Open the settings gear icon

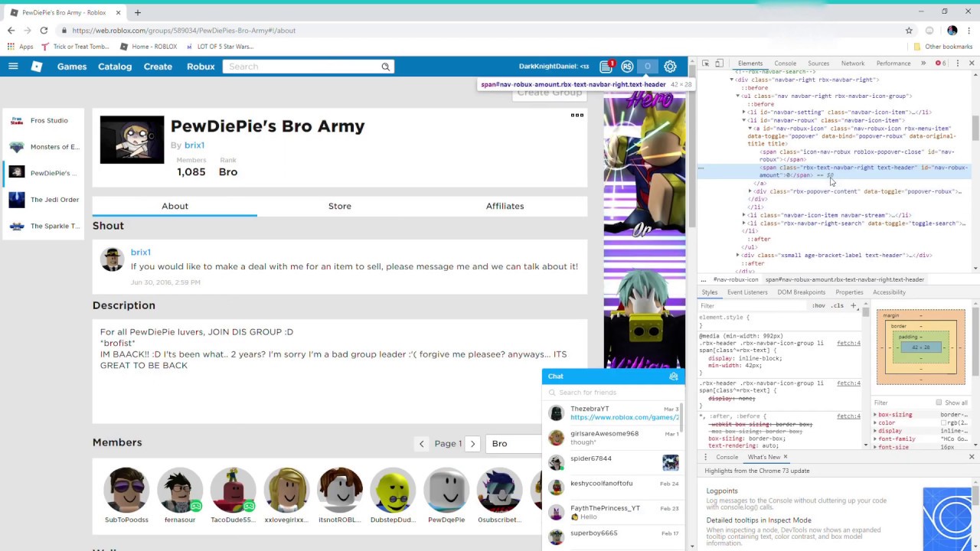tap(670, 67)
